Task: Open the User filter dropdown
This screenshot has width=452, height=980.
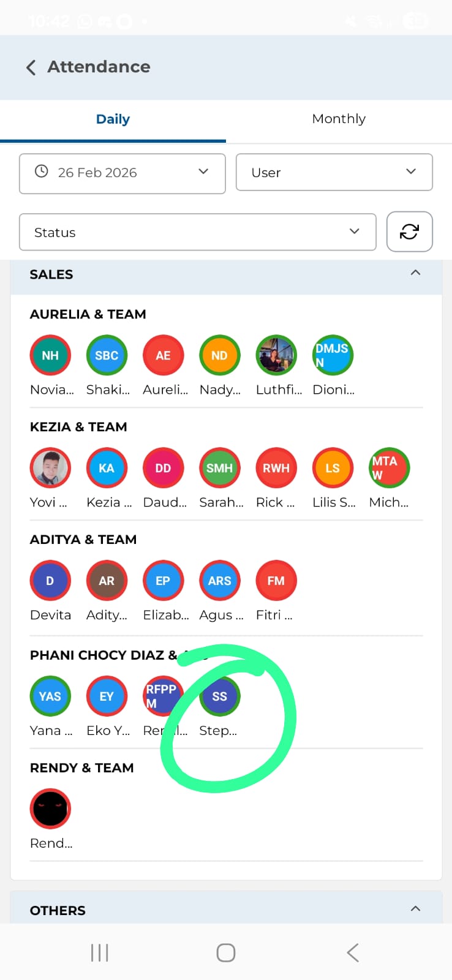Action: (334, 173)
